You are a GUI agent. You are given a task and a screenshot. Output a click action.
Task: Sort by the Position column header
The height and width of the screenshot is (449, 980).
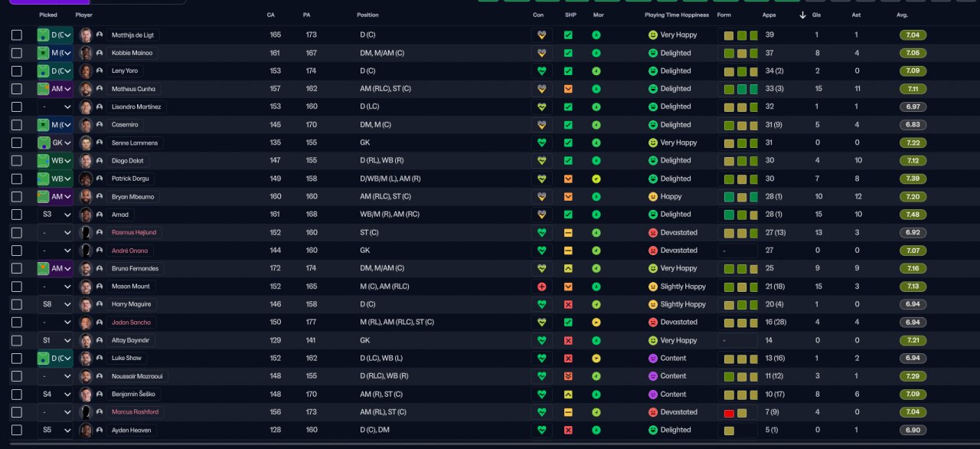[x=367, y=15]
